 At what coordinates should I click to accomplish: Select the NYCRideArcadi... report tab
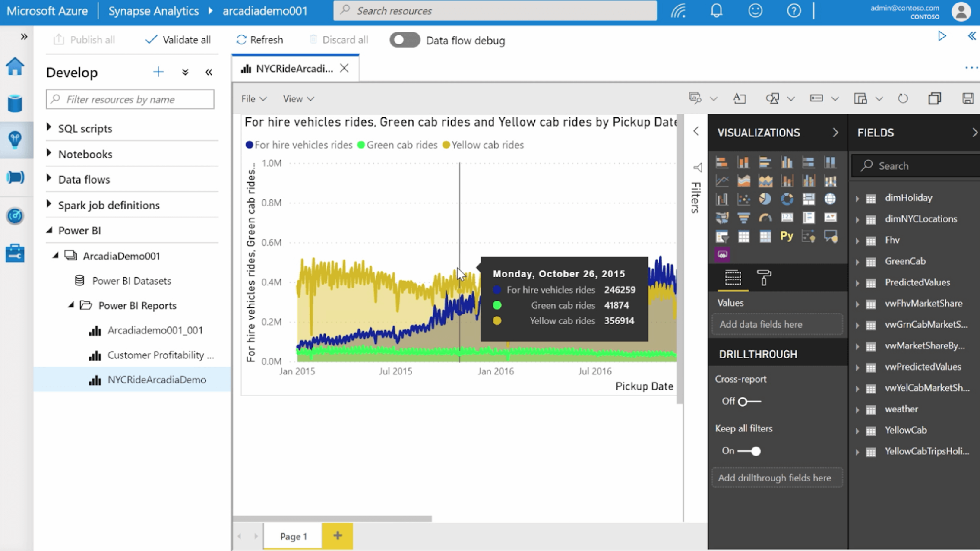294,69
